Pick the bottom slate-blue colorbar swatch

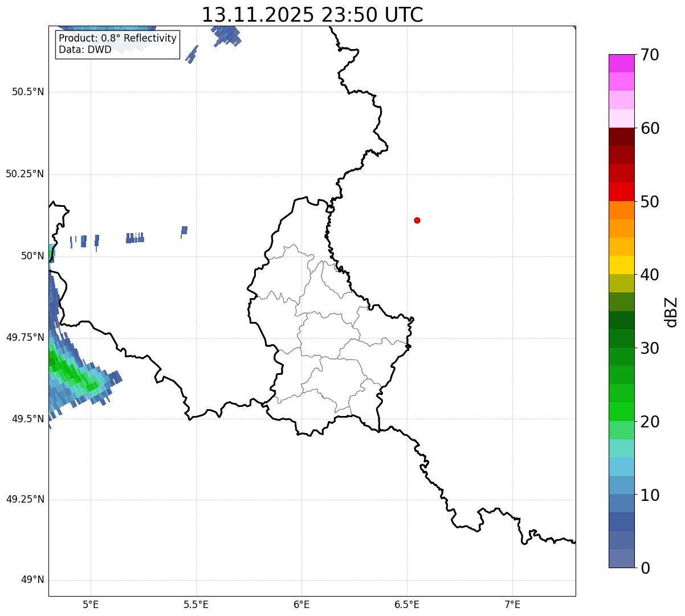click(622, 558)
